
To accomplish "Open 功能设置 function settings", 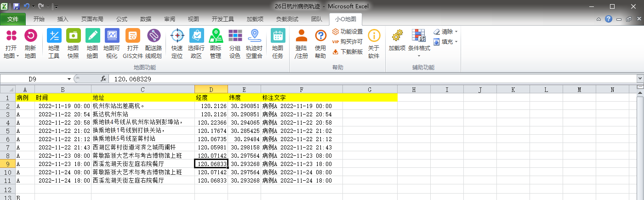I will 348,32.
